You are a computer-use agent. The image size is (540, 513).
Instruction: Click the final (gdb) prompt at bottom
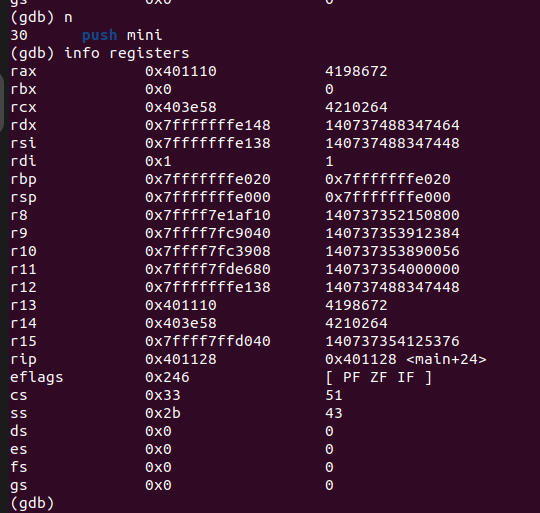32,503
